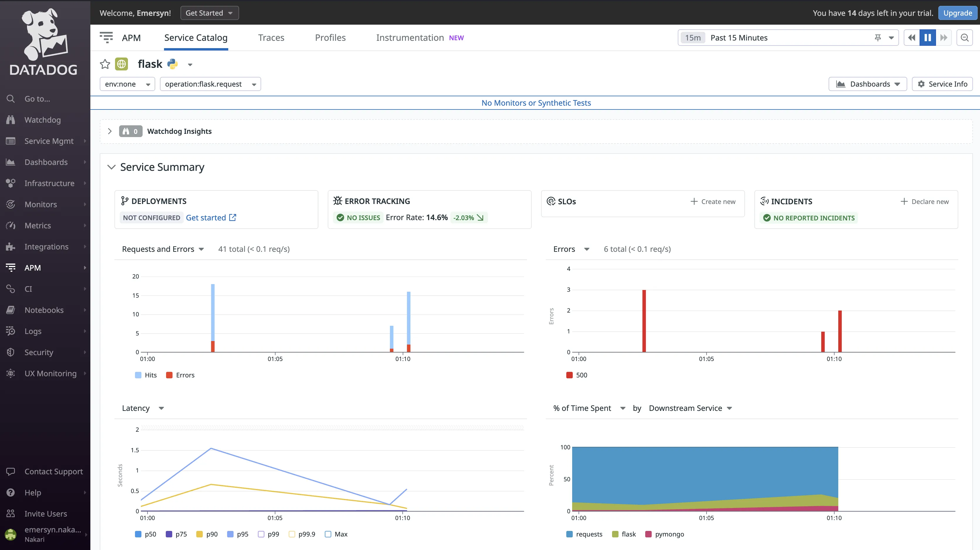The height and width of the screenshot is (550, 980).
Task: Click the Integrations sidebar icon
Action: tap(10, 246)
